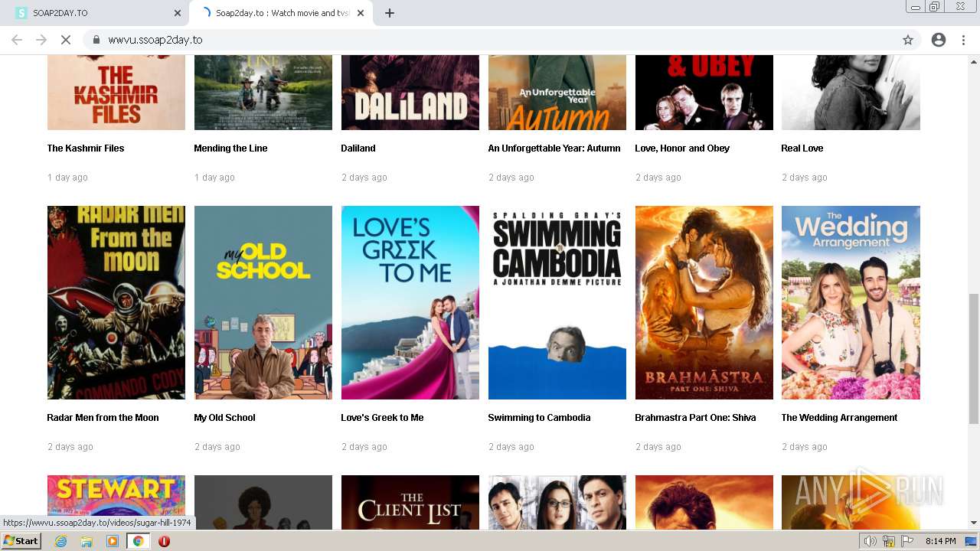Click the address bar URL
The height and width of the screenshot is (551, 980).
click(155, 40)
